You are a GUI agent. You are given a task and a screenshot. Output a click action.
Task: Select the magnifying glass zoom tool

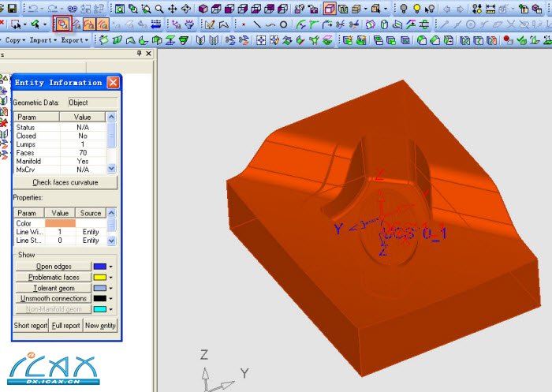[x=159, y=9]
